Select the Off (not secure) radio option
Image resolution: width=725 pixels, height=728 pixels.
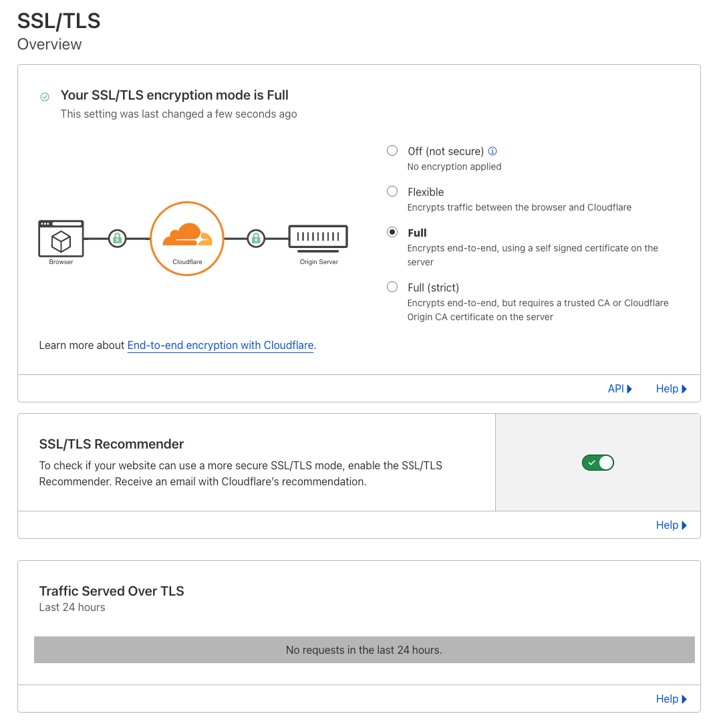pyautogui.click(x=392, y=150)
